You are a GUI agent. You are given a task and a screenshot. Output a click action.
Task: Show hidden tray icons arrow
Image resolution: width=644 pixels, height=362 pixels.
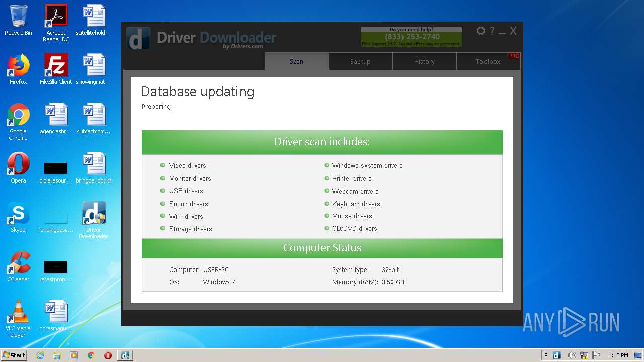click(546, 355)
